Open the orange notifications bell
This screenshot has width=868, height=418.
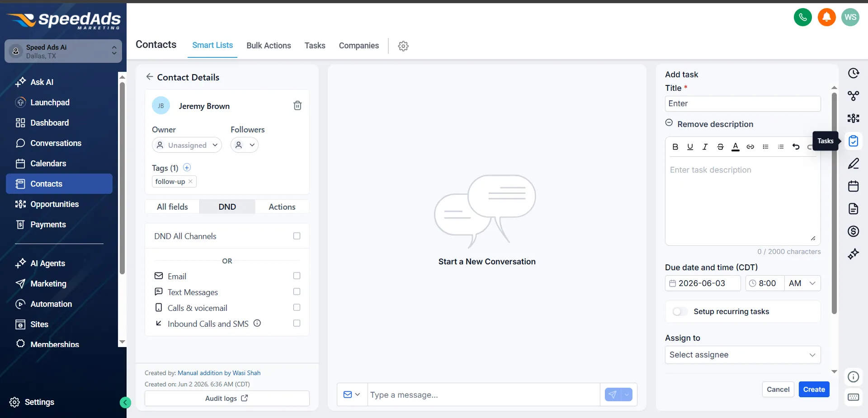coord(826,17)
